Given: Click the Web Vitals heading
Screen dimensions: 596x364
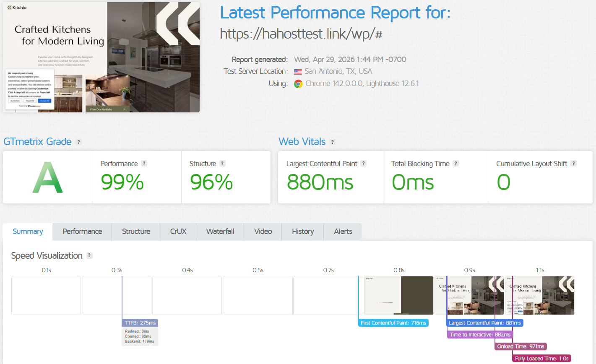Looking at the screenshot, I should click(x=302, y=142).
